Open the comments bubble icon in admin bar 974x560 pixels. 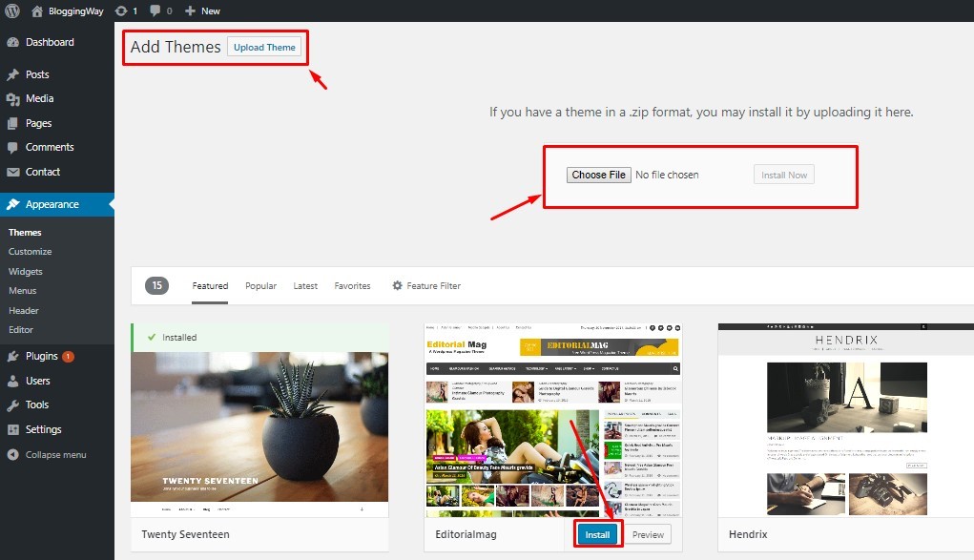[155, 10]
